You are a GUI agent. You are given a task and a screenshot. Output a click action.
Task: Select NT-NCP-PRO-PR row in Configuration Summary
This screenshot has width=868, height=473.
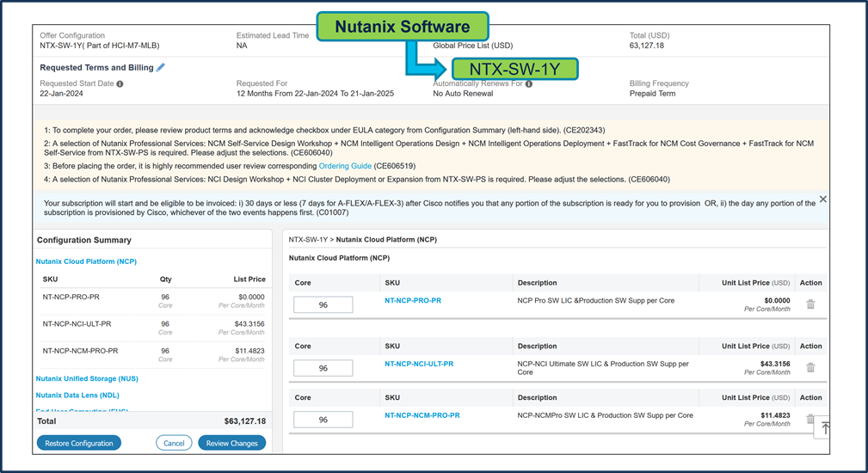tap(153, 302)
